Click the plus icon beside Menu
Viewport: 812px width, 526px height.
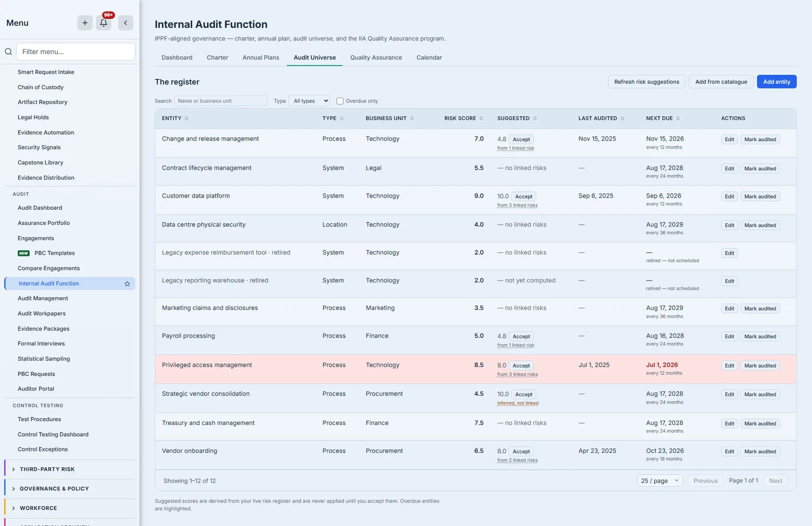85,23
